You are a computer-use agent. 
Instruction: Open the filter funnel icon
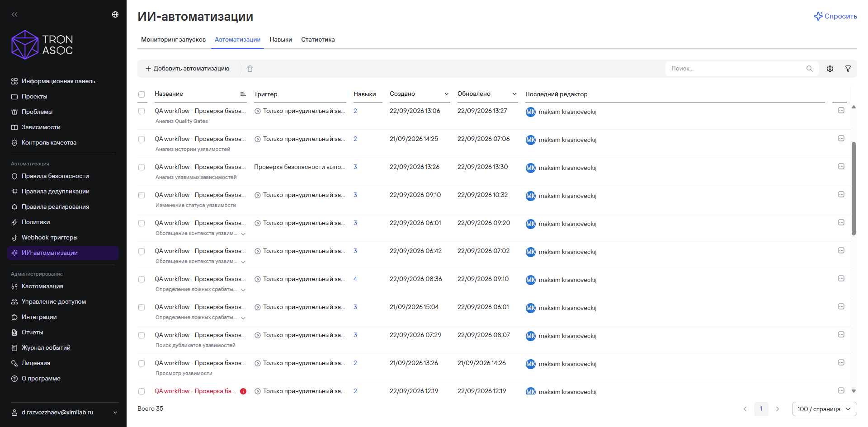point(848,69)
